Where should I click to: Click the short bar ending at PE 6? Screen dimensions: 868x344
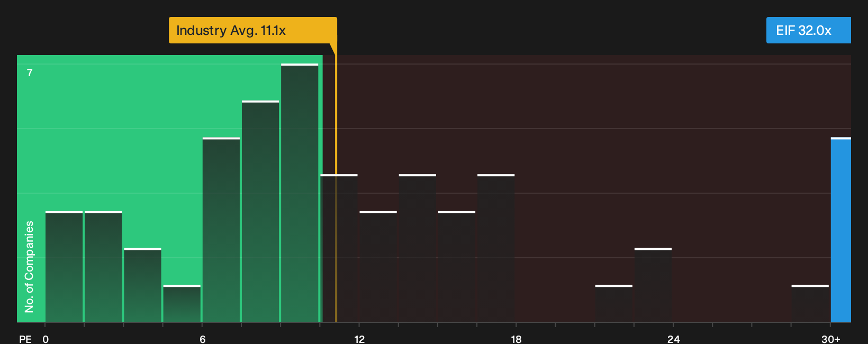[182, 303]
